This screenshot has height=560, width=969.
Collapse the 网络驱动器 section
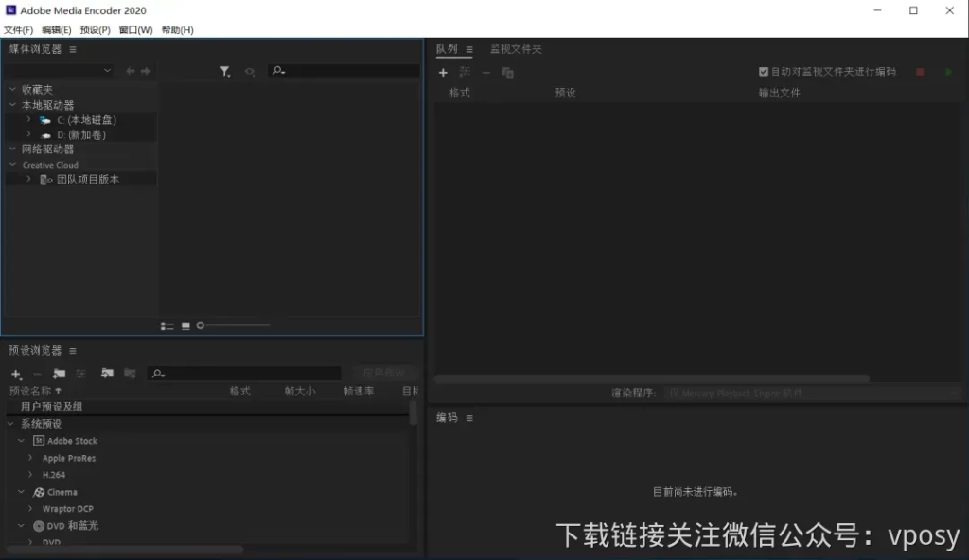tap(12, 149)
